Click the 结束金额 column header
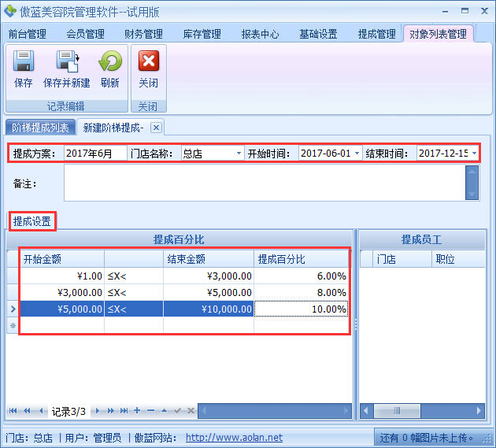The width and height of the screenshot is (496, 448). [209, 259]
